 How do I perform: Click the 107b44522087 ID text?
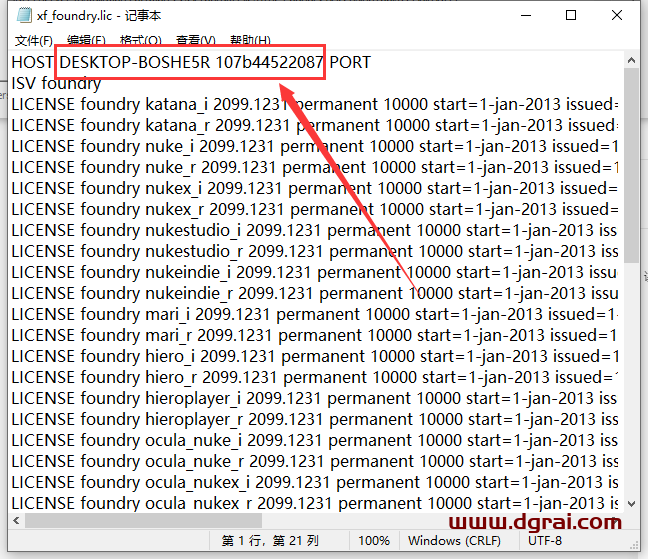click(x=269, y=62)
